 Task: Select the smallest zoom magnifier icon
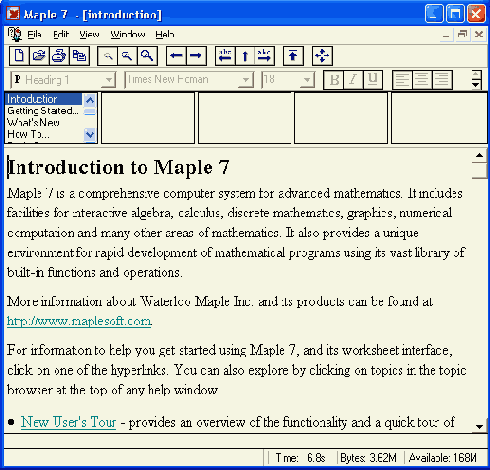[107, 56]
